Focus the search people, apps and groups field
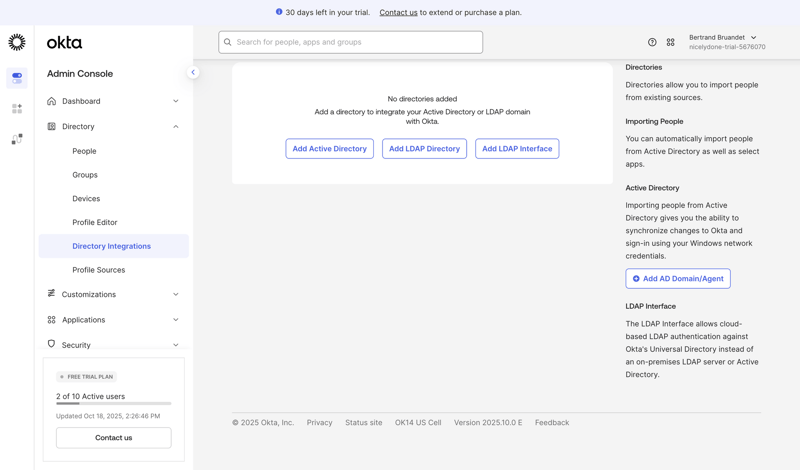Image resolution: width=800 pixels, height=470 pixels. pos(351,42)
